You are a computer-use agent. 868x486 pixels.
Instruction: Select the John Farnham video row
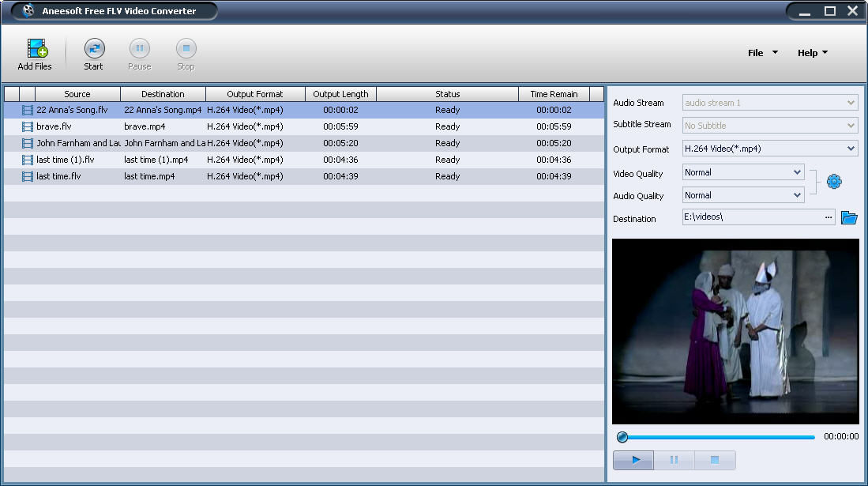237,143
